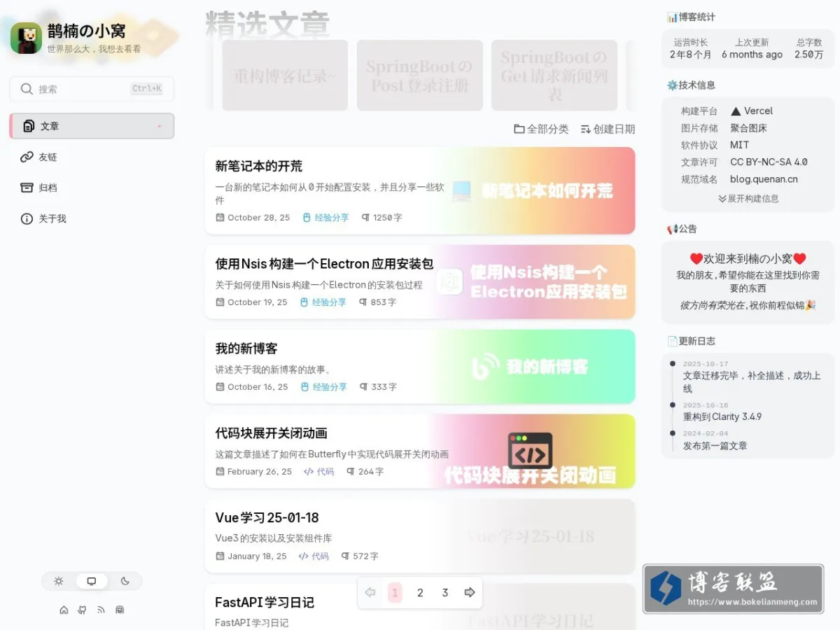Click 代码 tag under 代码块展开关闭动画
This screenshot has width=840, height=630.
[318, 472]
